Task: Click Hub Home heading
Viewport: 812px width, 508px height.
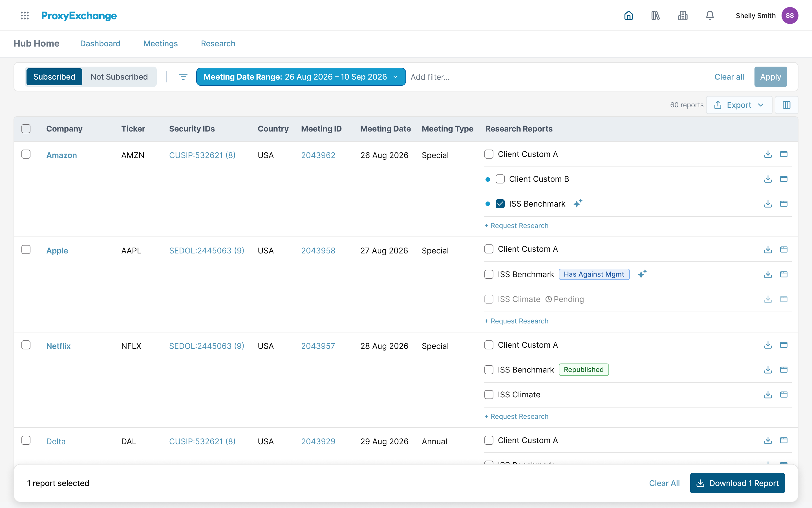Action: click(36, 44)
